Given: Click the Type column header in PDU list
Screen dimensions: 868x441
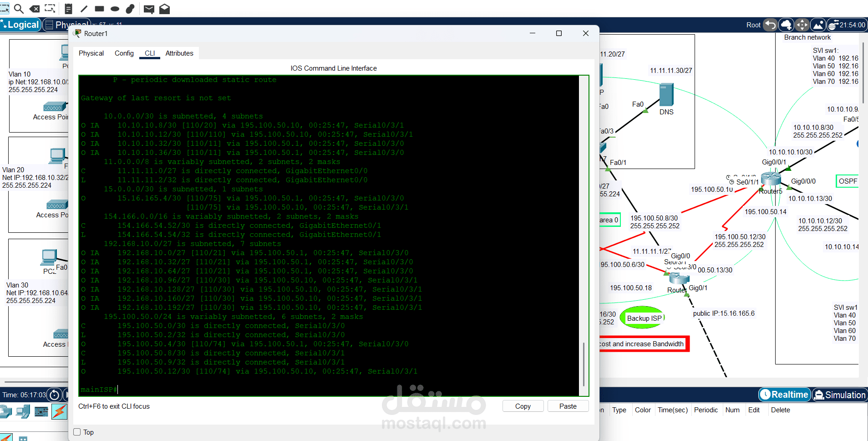Looking at the screenshot, I should pyautogui.click(x=619, y=410).
